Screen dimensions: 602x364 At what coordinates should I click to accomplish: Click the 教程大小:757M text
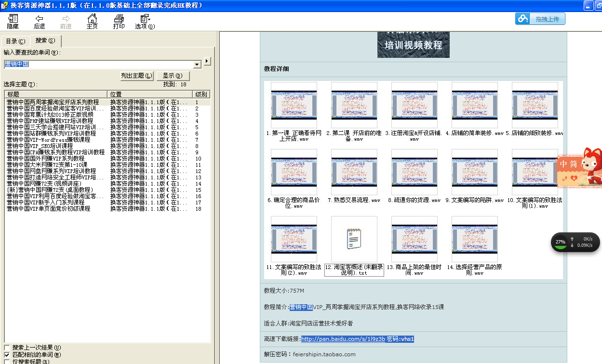(284, 291)
